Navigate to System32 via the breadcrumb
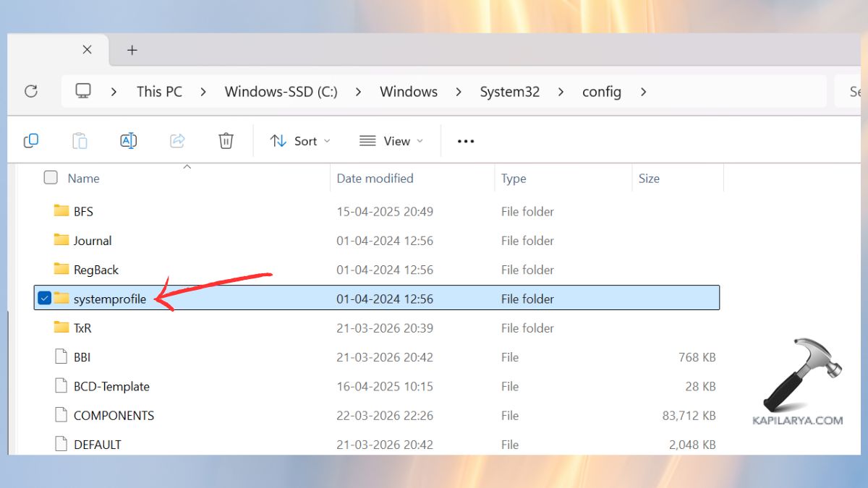The width and height of the screenshot is (868, 488). [509, 91]
